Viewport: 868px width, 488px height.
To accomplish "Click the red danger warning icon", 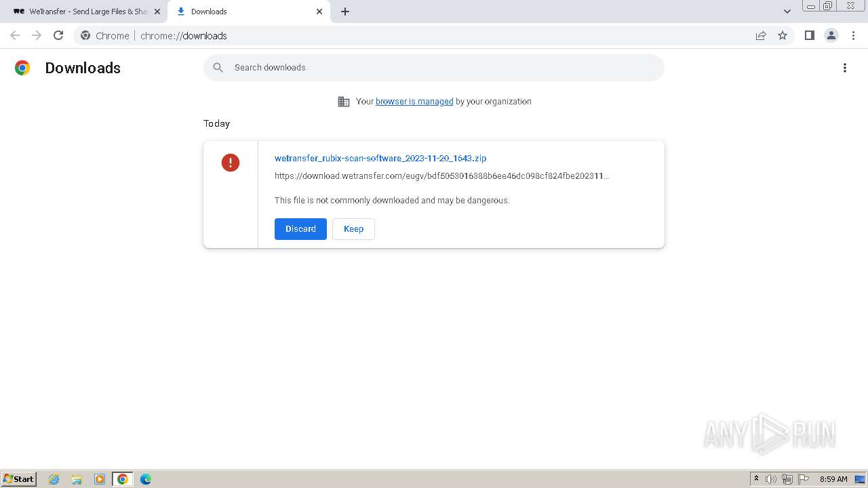I will coord(231,163).
